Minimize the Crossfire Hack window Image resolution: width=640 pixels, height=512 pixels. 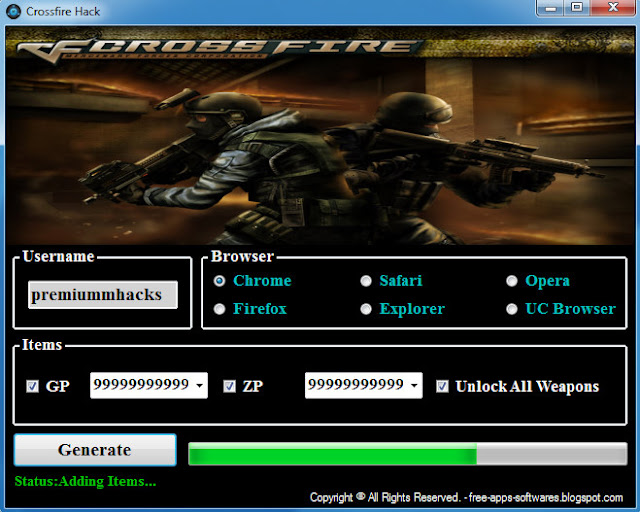coord(551,8)
